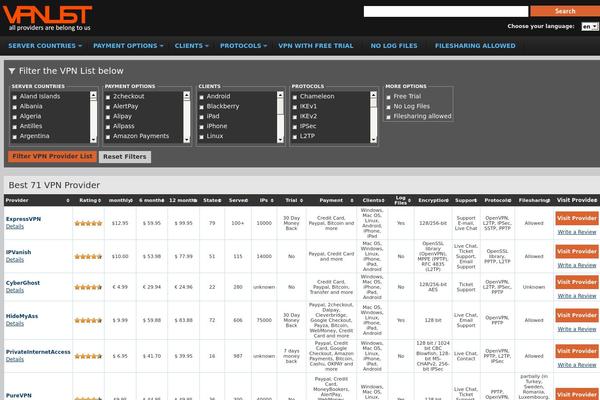
Task: Sort by 12 months price column
Action: pos(183,201)
